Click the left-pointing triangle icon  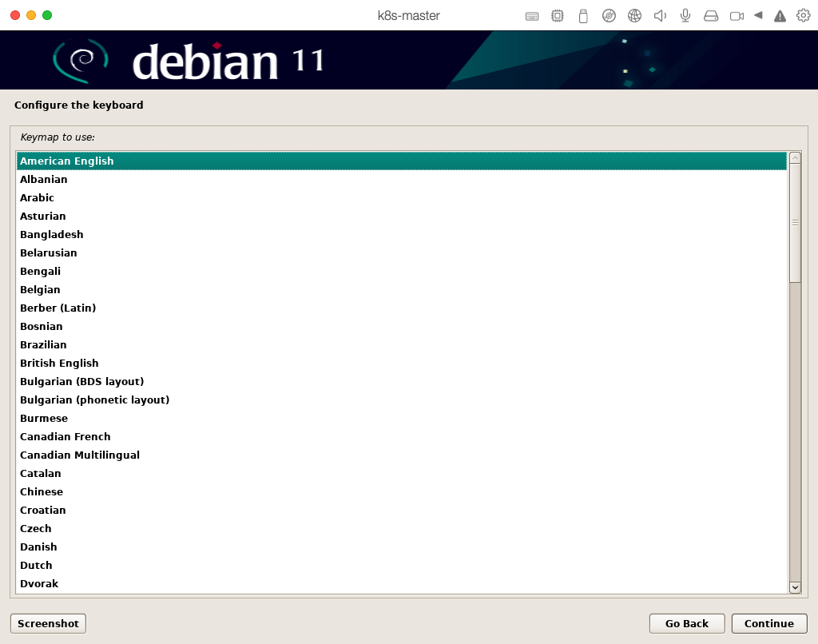point(758,15)
